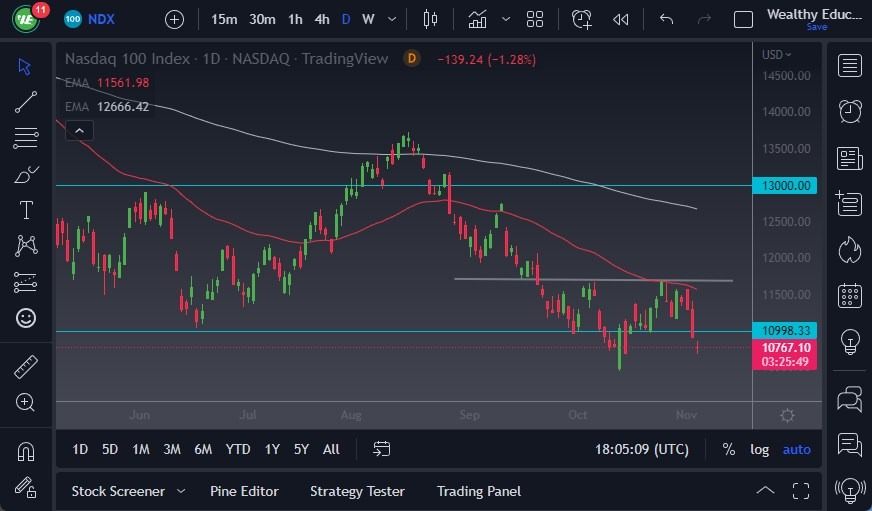
Task: Click the 10998.33 horizontal line price label
Action: [x=784, y=330]
